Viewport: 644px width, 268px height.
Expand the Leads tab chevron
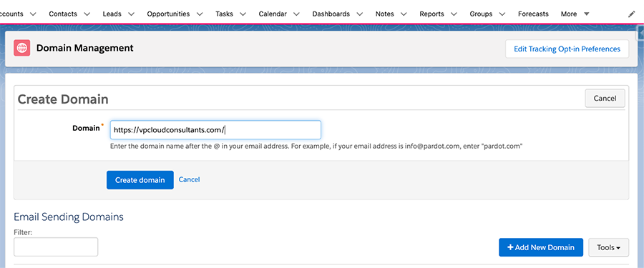(x=131, y=14)
